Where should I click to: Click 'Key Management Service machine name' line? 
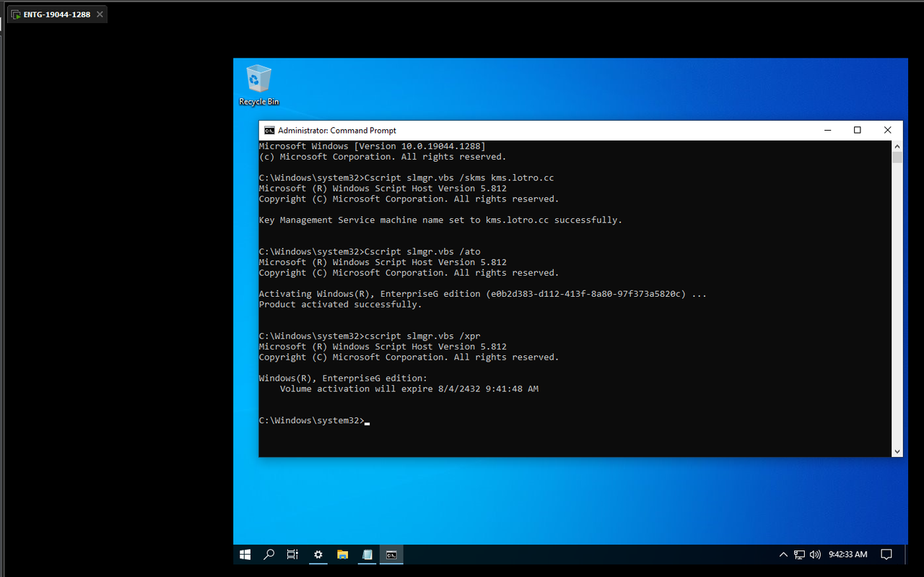tap(440, 220)
